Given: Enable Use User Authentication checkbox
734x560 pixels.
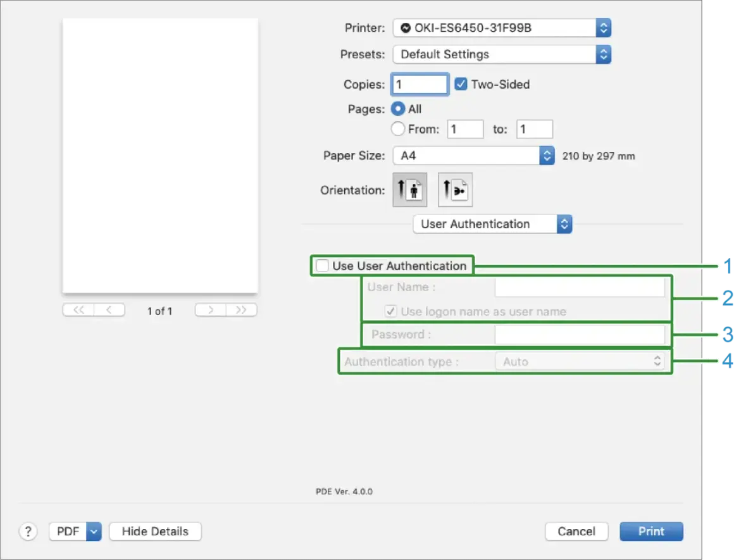Looking at the screenshot, I should [322, 266].
